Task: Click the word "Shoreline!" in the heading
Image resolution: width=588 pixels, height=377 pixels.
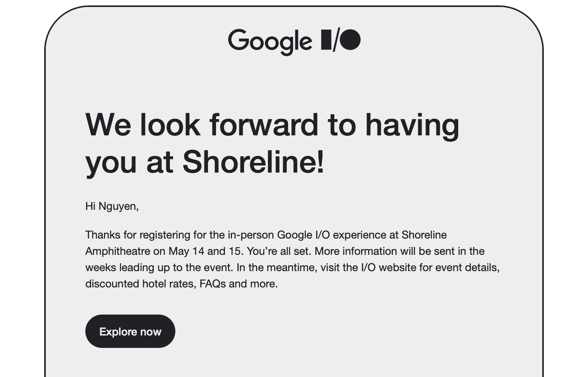Action: [253, 162]
